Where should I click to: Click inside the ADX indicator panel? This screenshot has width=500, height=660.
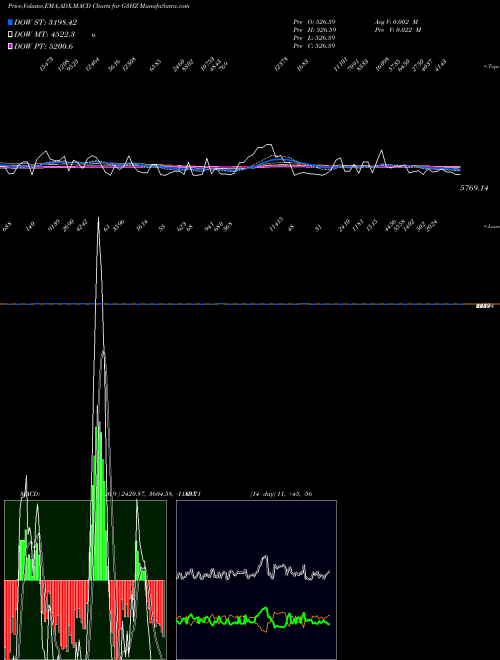(256, 580)
